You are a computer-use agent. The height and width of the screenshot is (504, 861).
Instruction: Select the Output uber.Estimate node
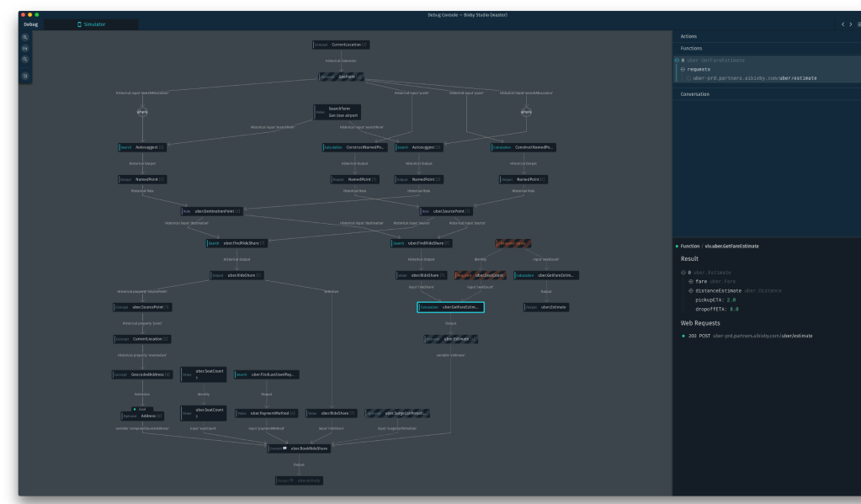click(x=546, y=307)
